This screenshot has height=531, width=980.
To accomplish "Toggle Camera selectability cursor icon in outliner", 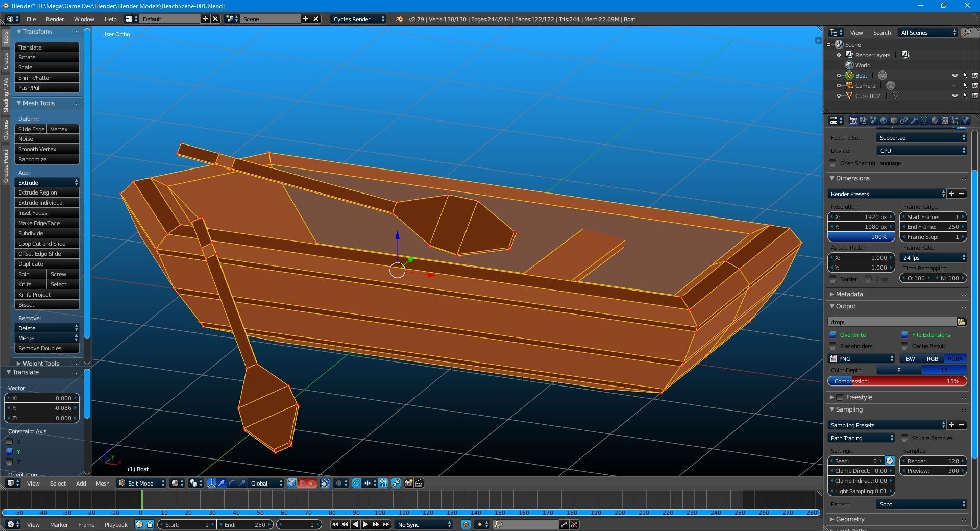I will pos(965,85).
